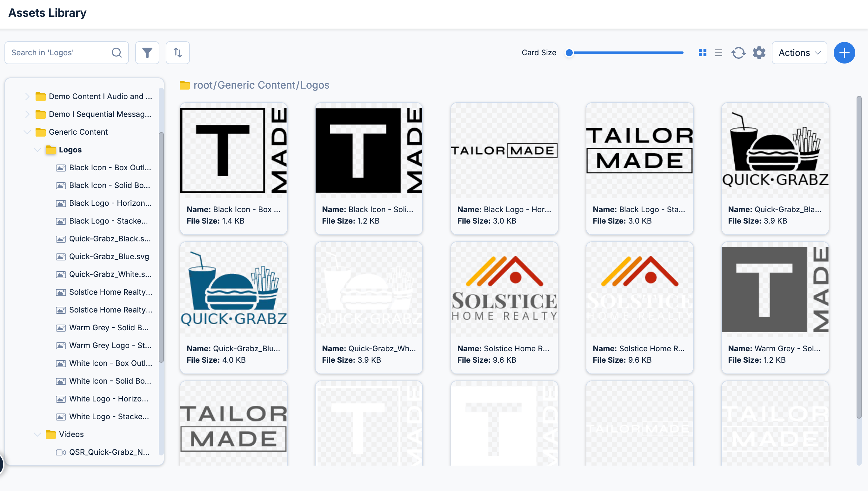The width and height of the screenshot is (868, 491).
Task: Expand Demo I Sequential Messag... folder
Action: coord(27,114)
